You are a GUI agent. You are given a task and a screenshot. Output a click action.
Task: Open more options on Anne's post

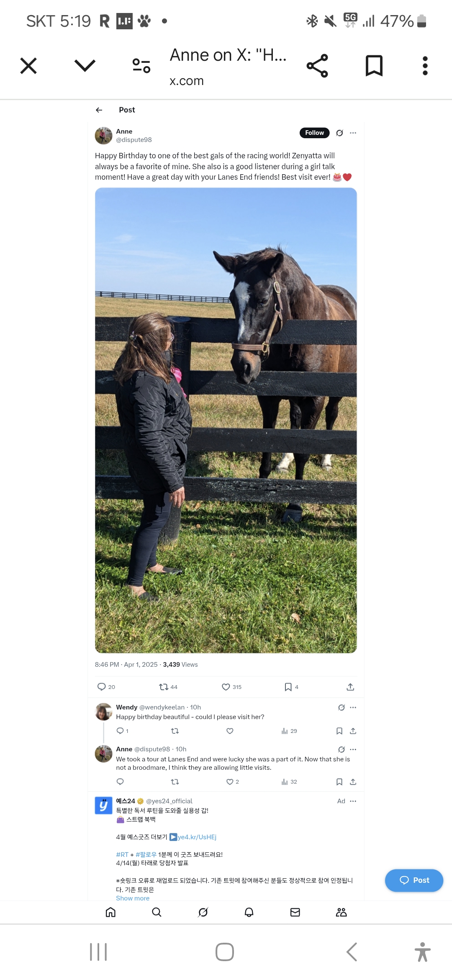353,133
